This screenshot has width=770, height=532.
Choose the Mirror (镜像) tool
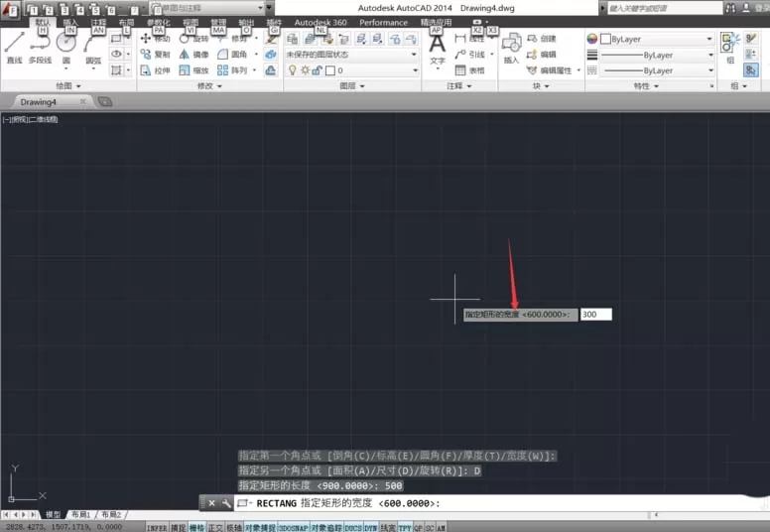click(x=193, y=54)
